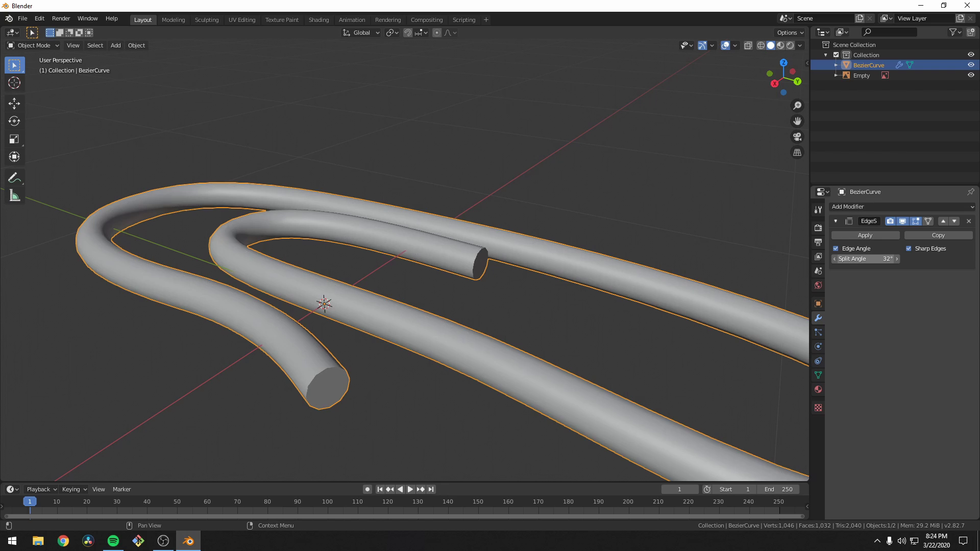Toggle the camera view gizmo
The width and height of the screenshot is (980, 551).
point(797,137)
